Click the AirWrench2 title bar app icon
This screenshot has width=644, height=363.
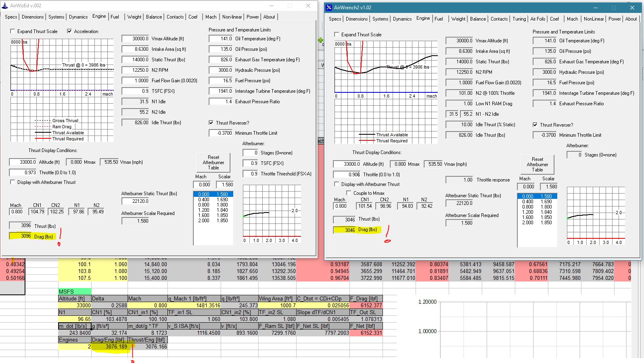click(x=329, y=8)
